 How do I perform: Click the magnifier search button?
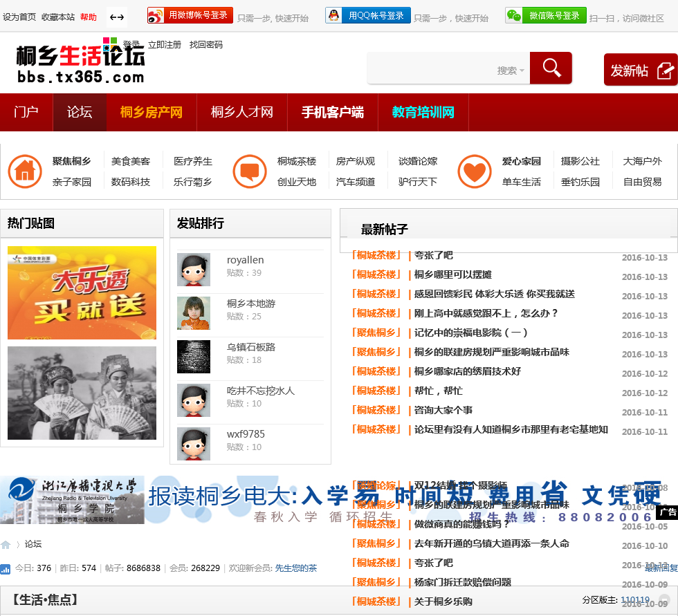click(551, 68)
